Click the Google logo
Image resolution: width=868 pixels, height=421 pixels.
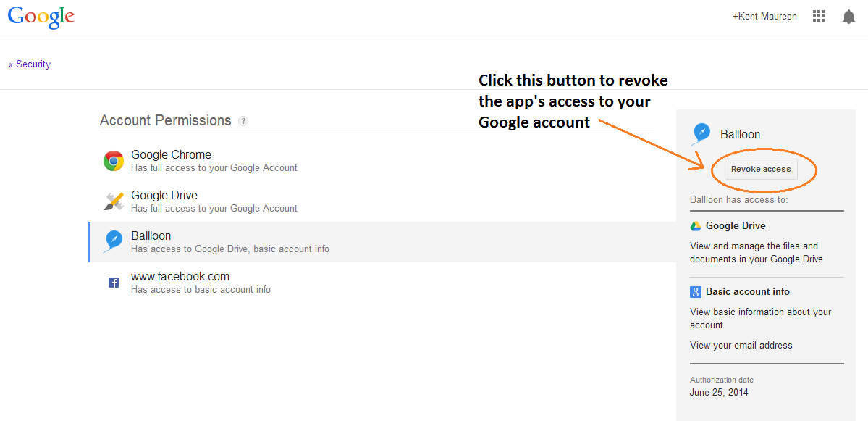point(41,17)
